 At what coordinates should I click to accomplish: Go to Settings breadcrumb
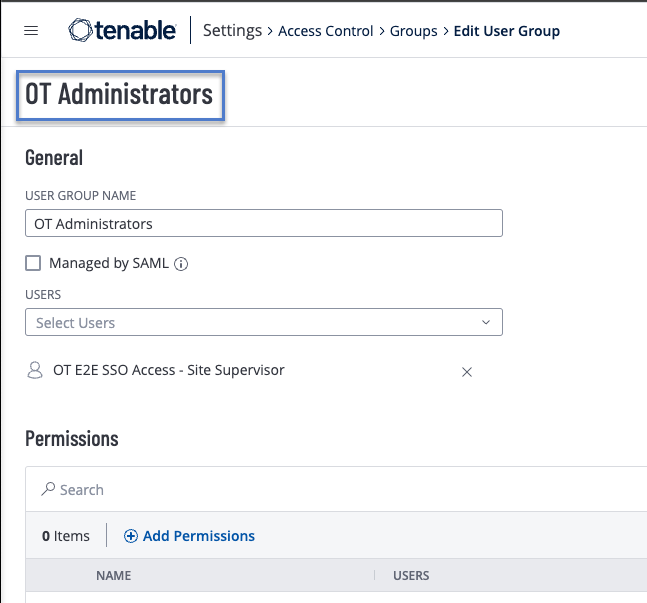point(232,31)
